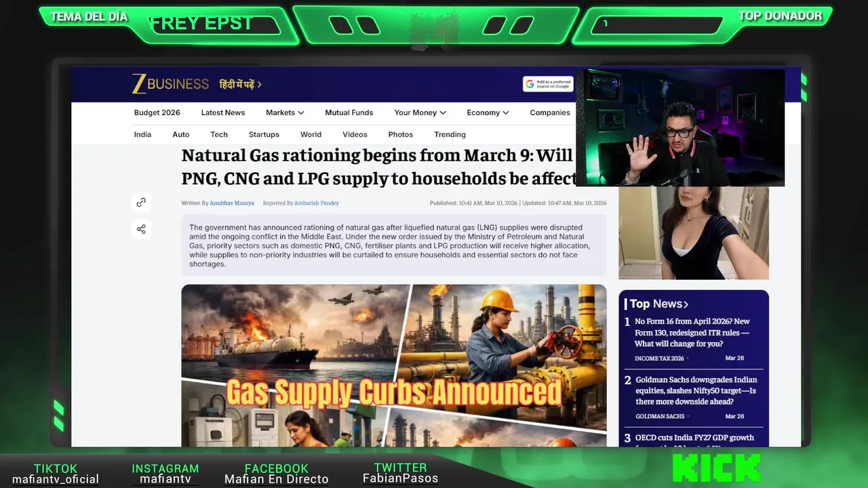
Task: Expand the Top News heading arrow
Action: pos(686,304)
